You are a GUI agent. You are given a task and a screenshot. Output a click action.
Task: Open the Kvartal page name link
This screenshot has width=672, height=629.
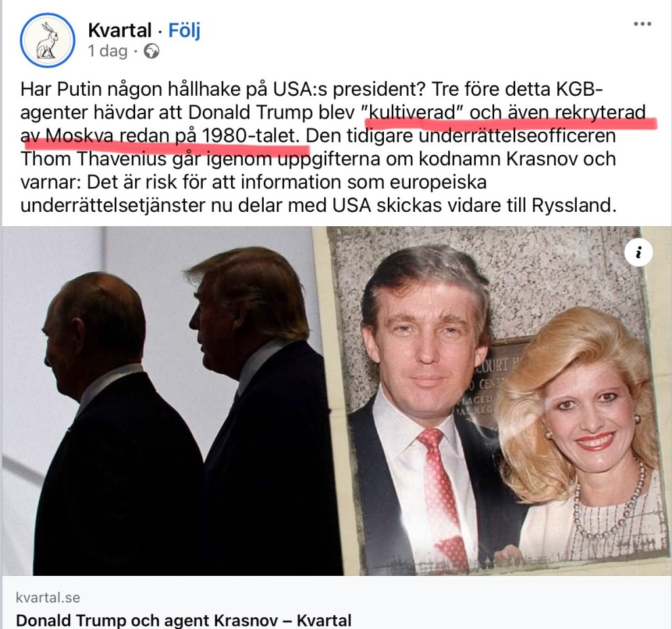pyautogui.click(x=119, y=30)
